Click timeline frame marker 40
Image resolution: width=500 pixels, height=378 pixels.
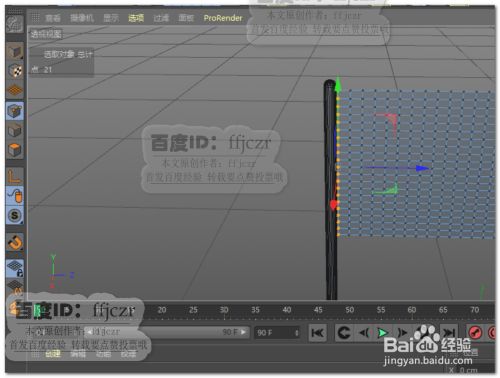tap(287, 310)
